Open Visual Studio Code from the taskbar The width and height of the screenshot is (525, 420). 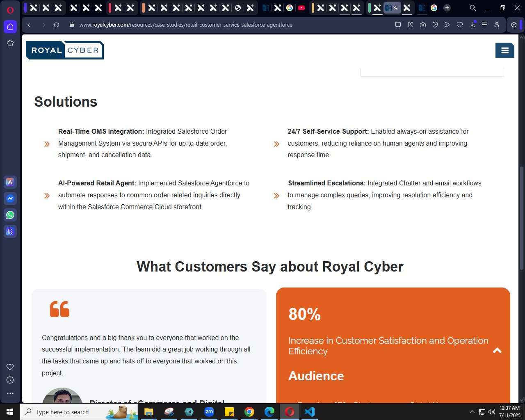point(310,412)
